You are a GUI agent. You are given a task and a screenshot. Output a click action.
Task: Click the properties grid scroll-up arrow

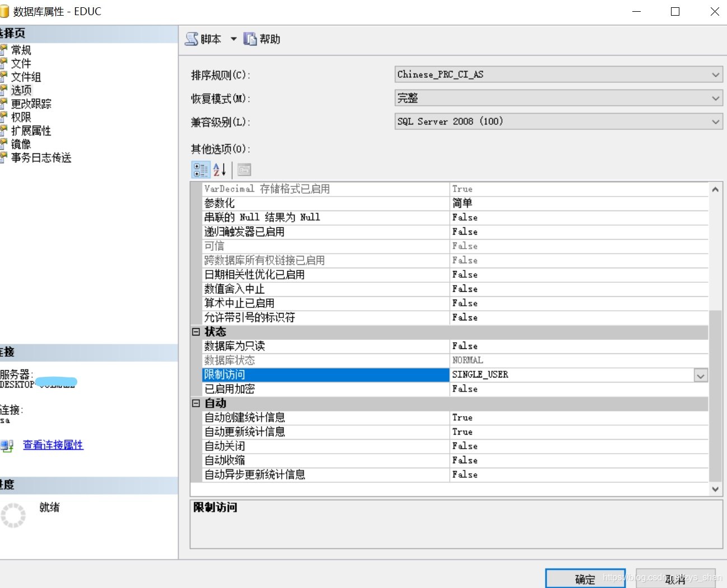[x=715, y=189]
